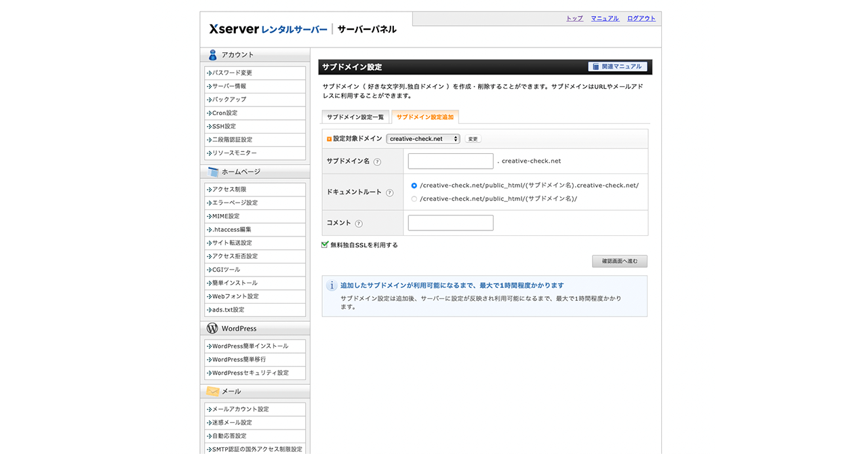The image size is (868, 454).
Task: Click the help icon beside サブドメイン名
Action: coord(377,162)
